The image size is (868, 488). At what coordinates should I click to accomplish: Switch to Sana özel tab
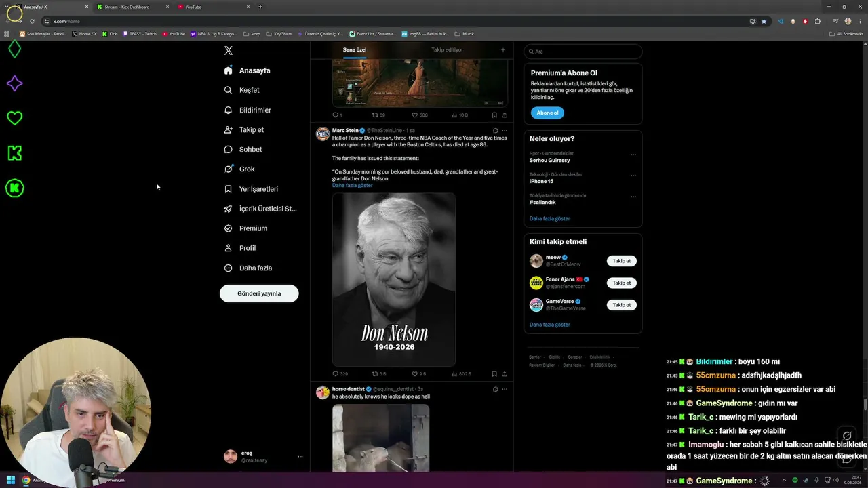click(x=355, y=49)
